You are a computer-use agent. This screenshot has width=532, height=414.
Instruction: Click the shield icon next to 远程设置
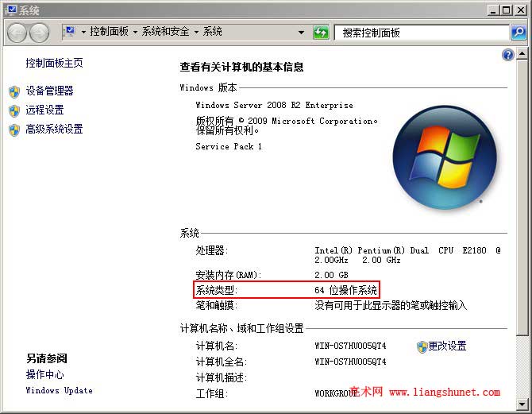[14, 110]
